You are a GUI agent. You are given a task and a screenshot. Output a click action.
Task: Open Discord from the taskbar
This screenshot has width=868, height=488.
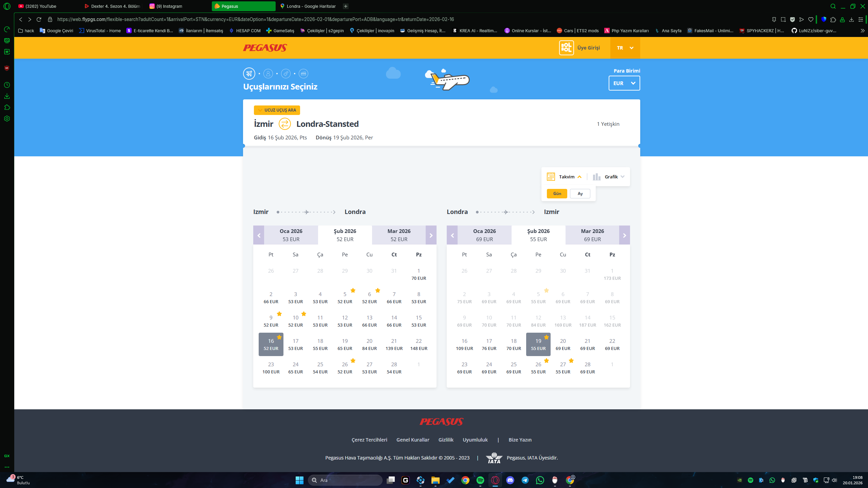[x=510, y=480]
